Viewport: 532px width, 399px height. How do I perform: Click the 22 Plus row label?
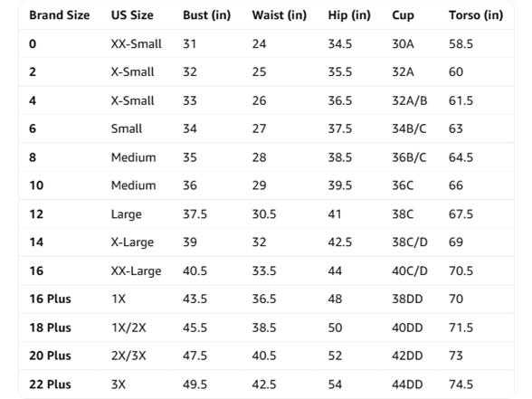pos(50,384)
